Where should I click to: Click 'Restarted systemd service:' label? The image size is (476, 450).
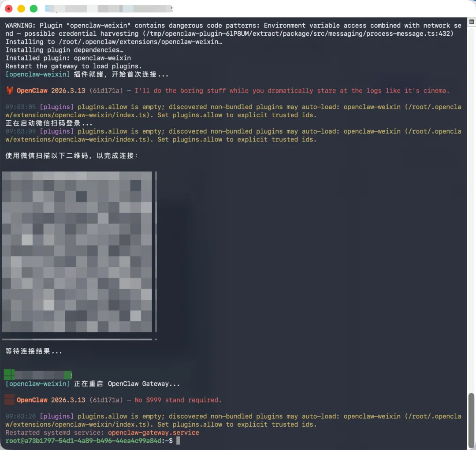(x=55, y=433)
